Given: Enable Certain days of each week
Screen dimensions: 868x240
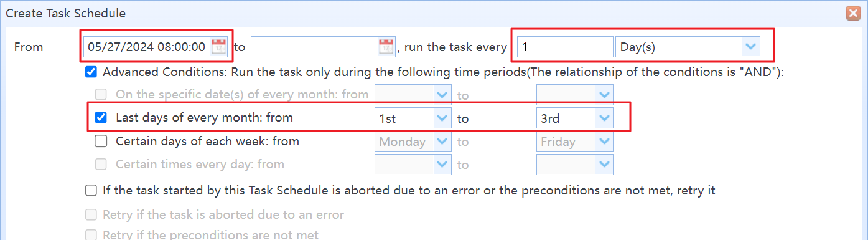Looking at the screenshot, I should click(x=101, y=141).
